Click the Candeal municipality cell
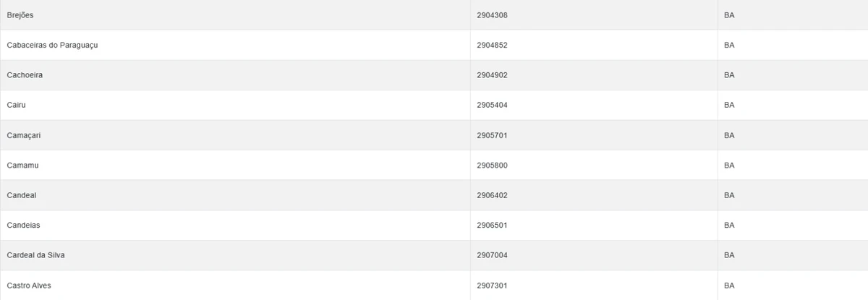The width and height of the screenshot is (868, 300). pos(22,195)
